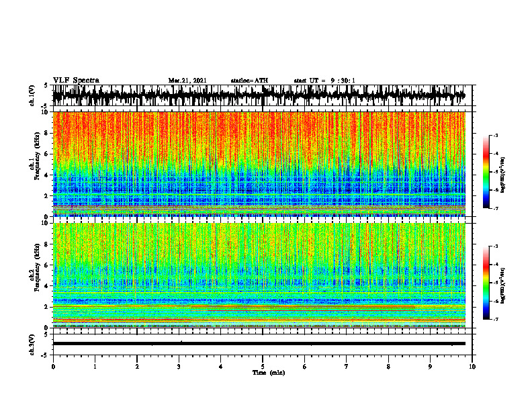Click the ch.3 voltage waveform strip
Screen dimensions: 532x411
pyautogui.click(x=259, y=345)
